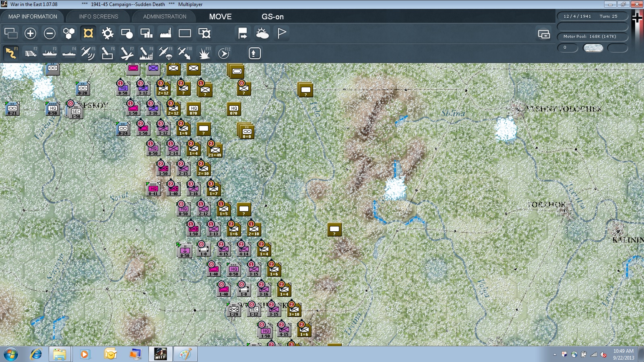Toggle the screen with bar chart icon
This screenshot has height=362, width=644.
[146, 33]
